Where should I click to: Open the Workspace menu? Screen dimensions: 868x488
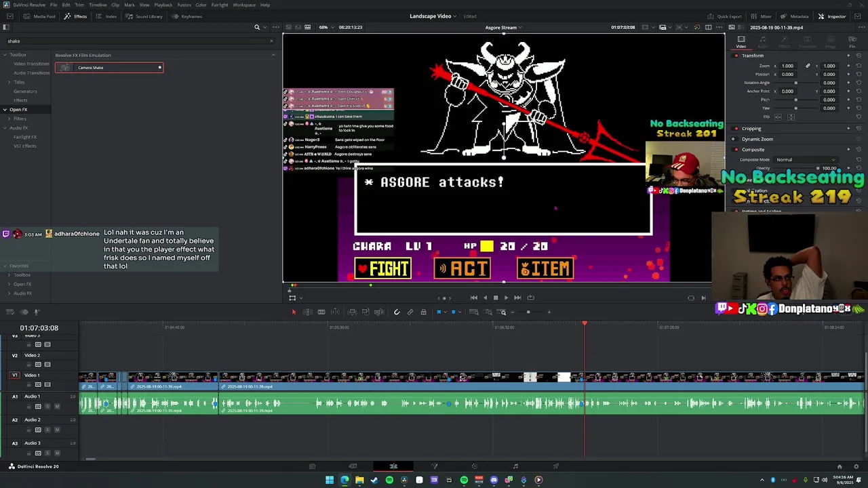click(244, 5)
